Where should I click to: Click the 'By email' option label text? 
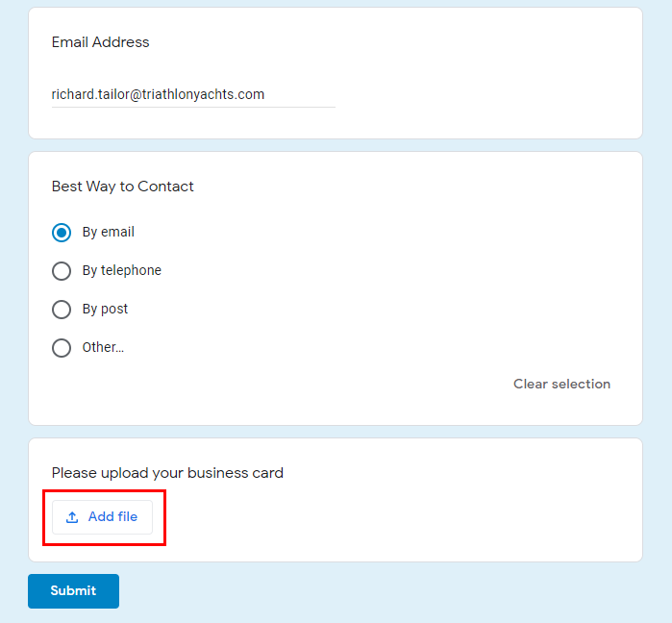click(x=109, y=233)
